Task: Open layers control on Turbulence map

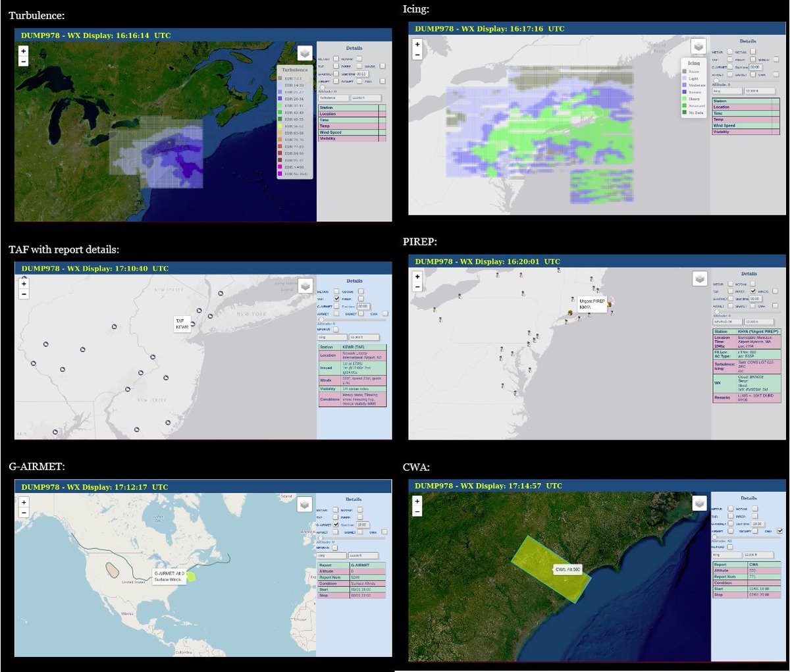Action: [x=305, y=53]
